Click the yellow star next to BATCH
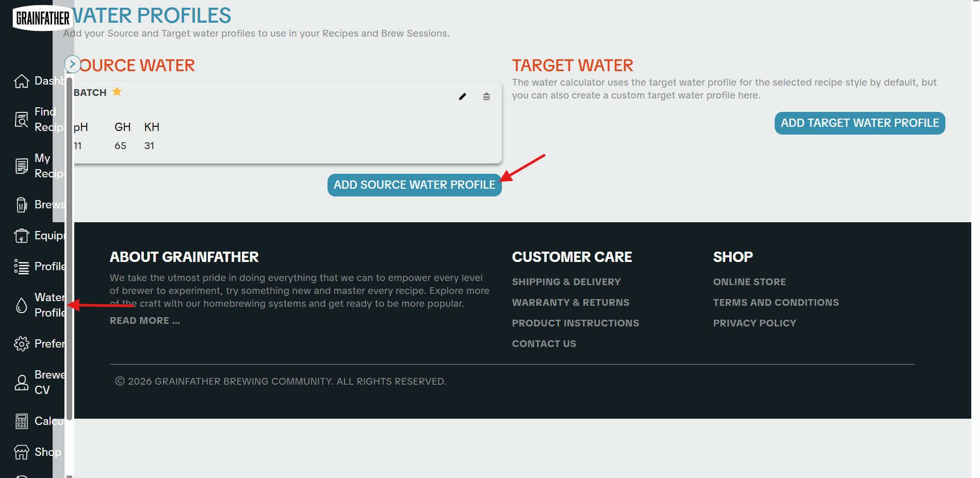Viewport: 980px width, 478px height. coord(117,92)
